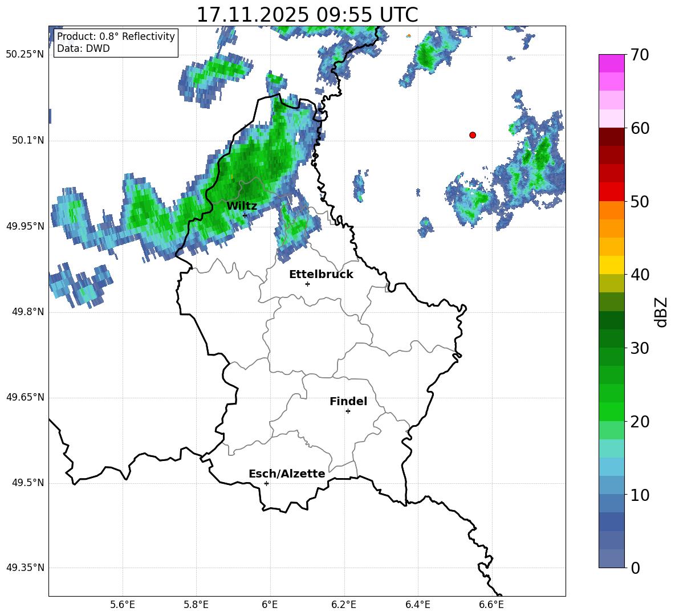Image resolution: width=675 pixels, height=616 pixels.
Task: Click the 6.6°E longitude label
Action: (x=491, y=605)
